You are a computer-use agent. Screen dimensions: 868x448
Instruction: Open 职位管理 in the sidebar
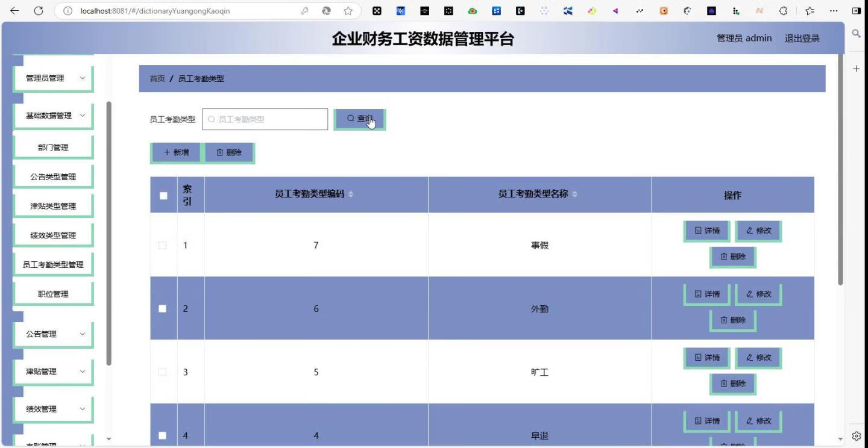pos(53,294)
